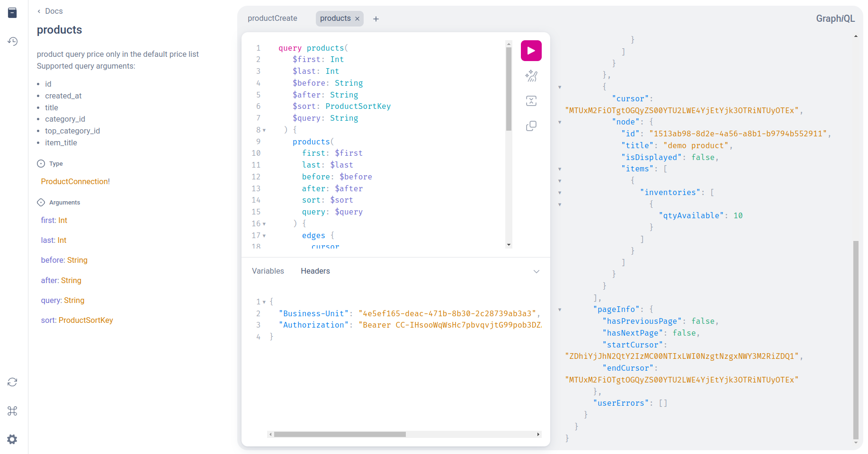
Task: Close the products tab
Action: (358, 19)
